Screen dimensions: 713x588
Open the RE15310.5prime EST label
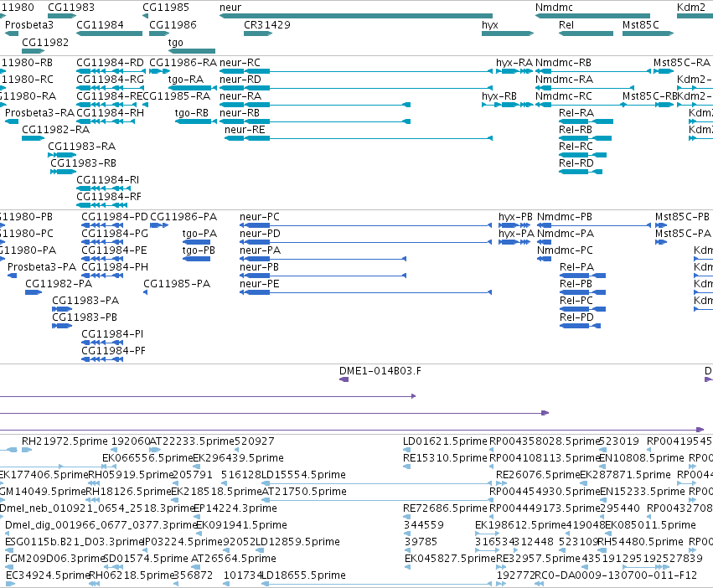pos(445,457)
